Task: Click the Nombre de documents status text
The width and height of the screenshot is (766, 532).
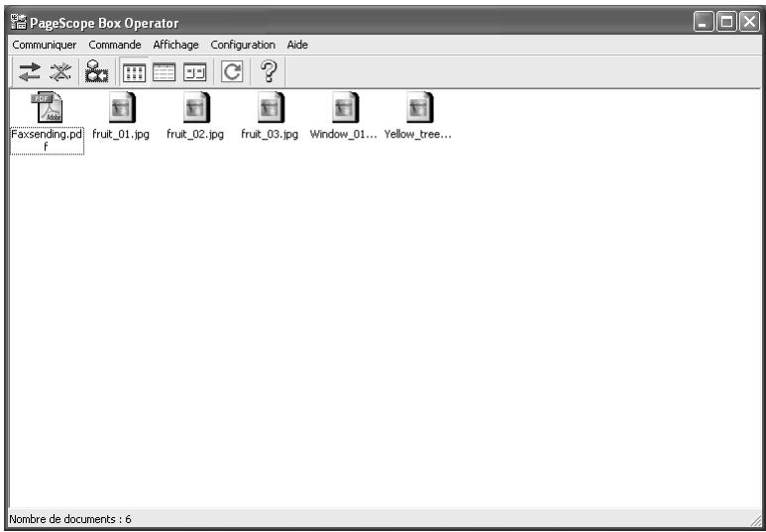Action: [x=70, y=519]
